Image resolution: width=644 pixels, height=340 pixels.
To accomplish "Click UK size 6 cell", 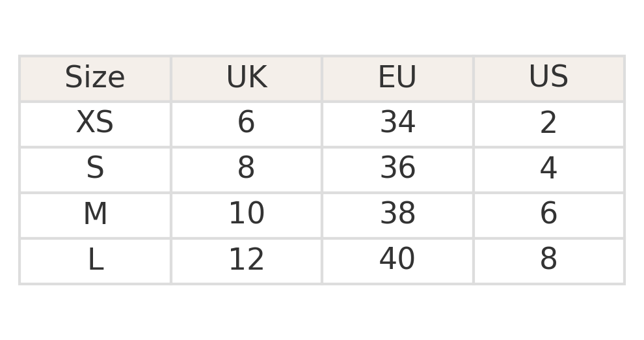I will (x=246, y=123).
